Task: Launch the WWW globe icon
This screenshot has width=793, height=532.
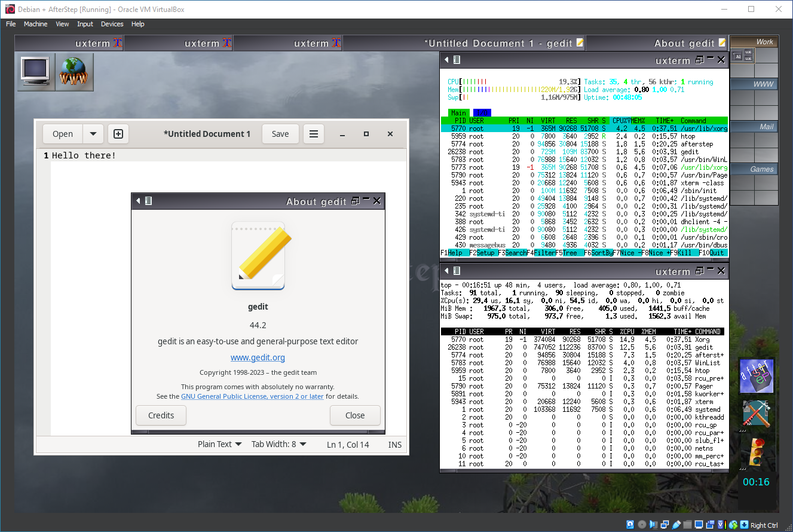Action: pos(74,72)
